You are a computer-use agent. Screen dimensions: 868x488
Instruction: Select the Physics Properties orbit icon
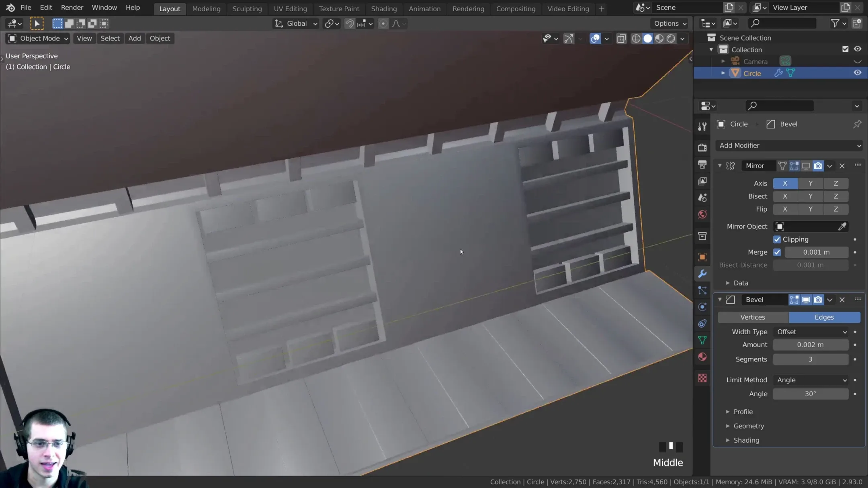702,307
